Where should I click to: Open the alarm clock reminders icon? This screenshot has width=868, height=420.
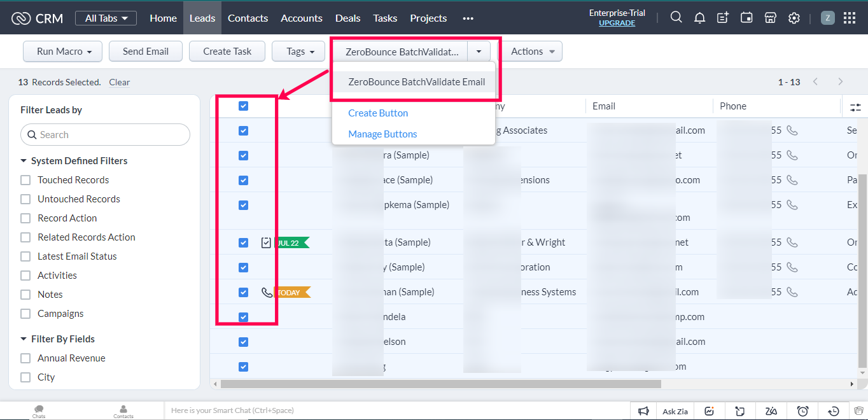[802, 411]
